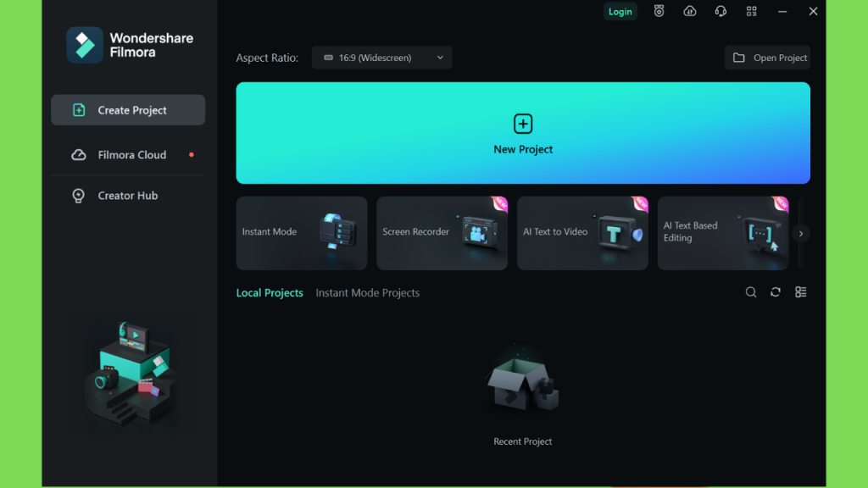868x488 pixels.
Task: Open Filmora Cloud in sidebar
Action: click(x=128, y=155)
